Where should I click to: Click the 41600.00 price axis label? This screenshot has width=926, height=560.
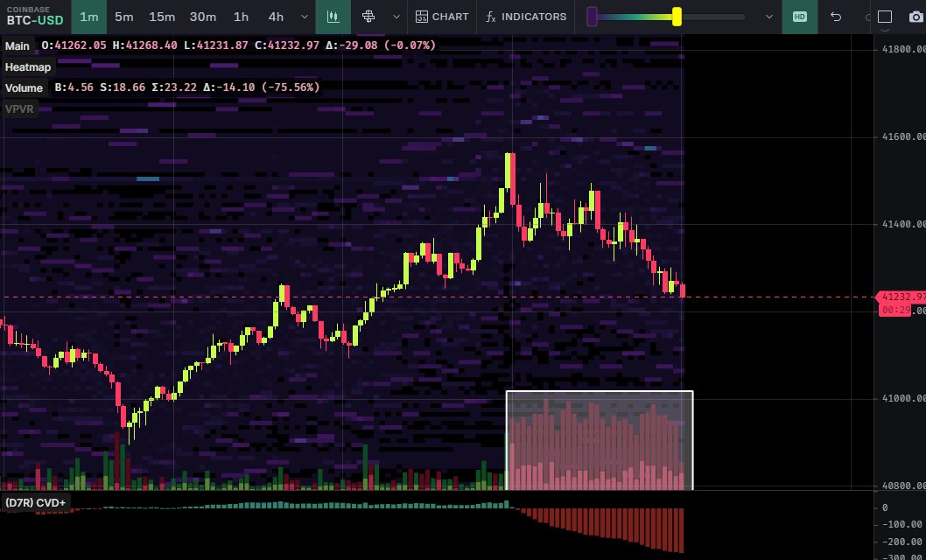coord(903,136)
